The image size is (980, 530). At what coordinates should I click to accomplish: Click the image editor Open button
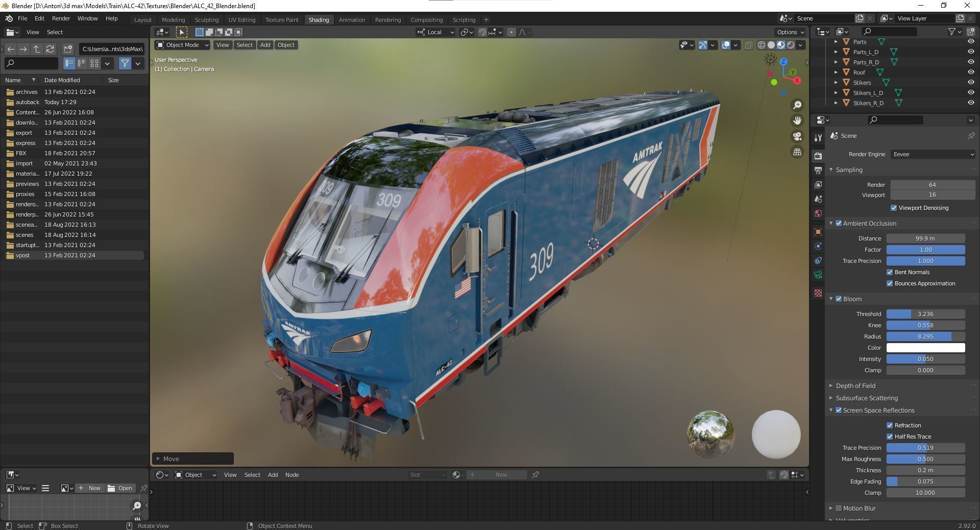point(120,488)
